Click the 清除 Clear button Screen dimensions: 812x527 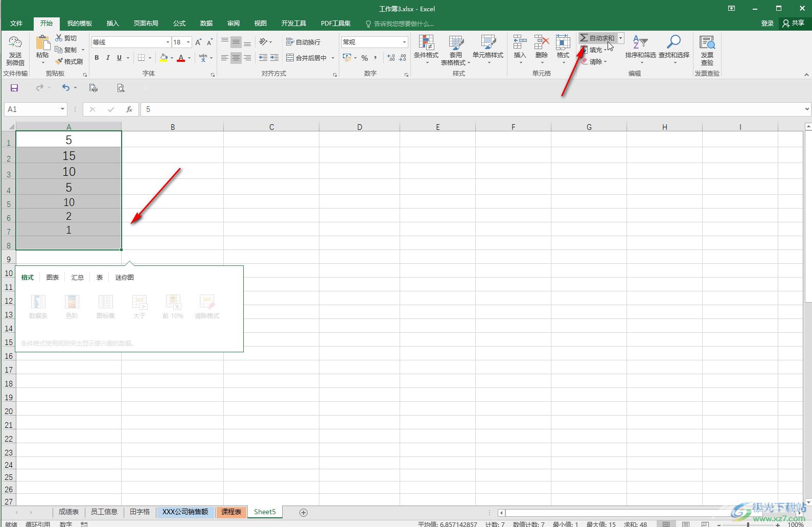593,61
